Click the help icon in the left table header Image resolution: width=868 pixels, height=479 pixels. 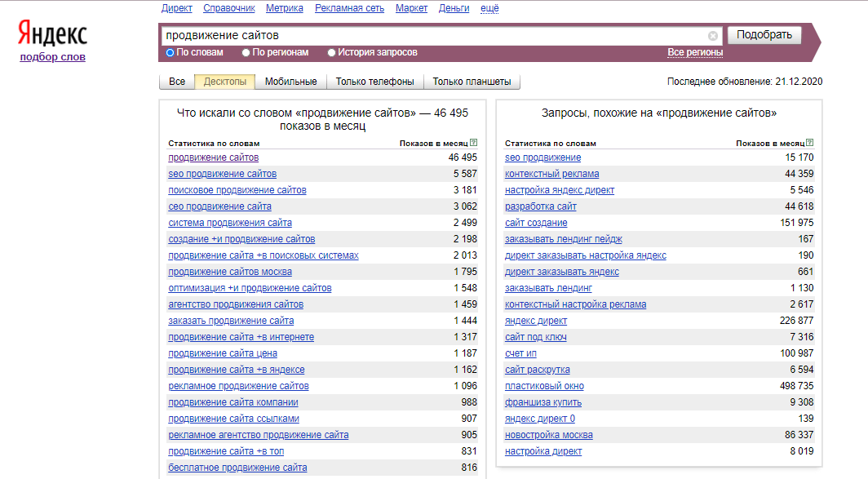tap(474, 143)
